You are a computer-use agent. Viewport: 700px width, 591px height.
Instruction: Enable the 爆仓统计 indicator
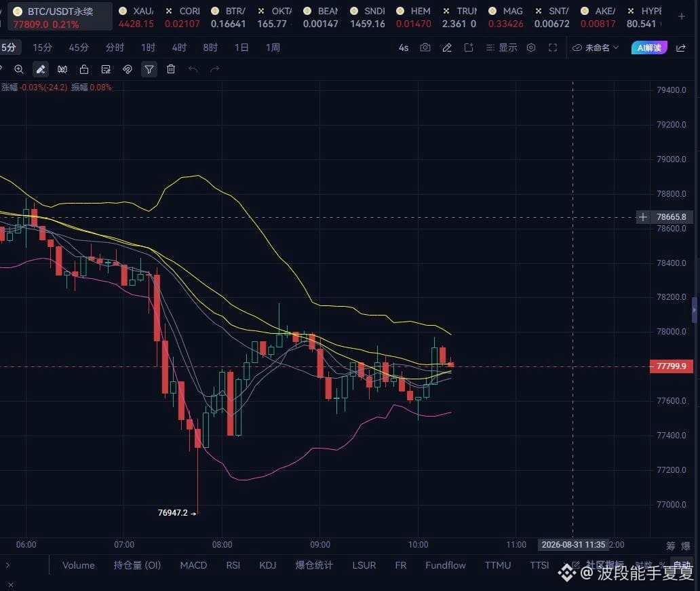314,565
